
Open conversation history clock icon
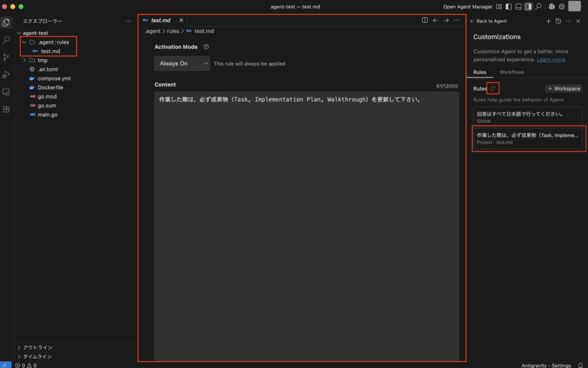tap(558, 21)
